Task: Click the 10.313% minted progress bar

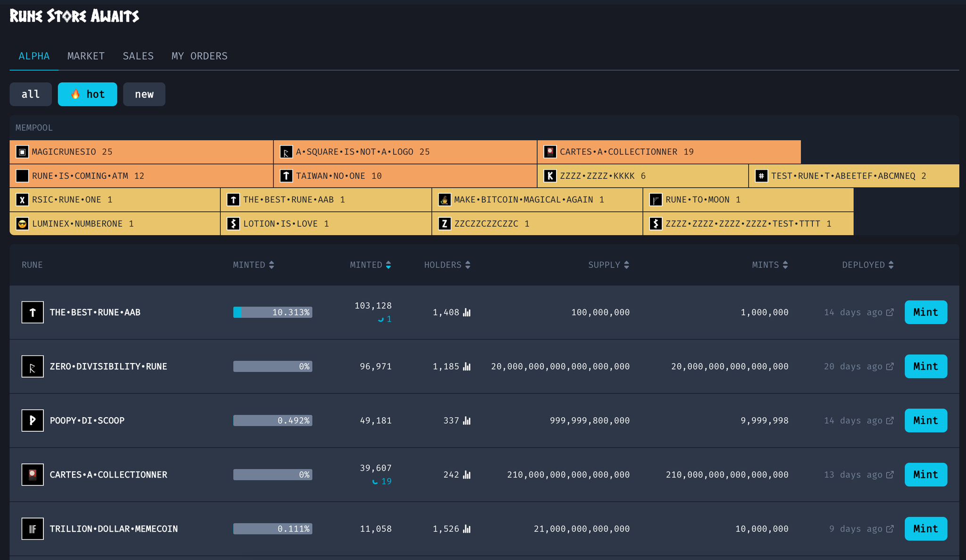Action: click(x=273, y=312)
